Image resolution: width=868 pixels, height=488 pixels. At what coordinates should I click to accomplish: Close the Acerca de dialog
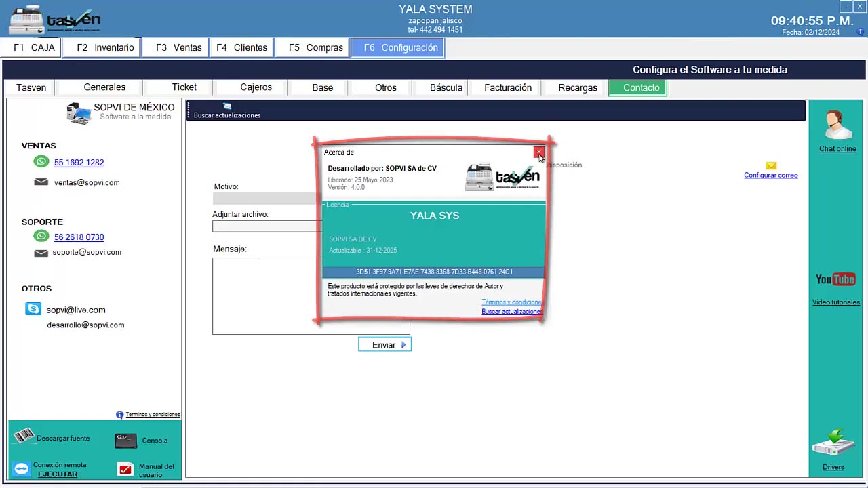click(538, 152)
